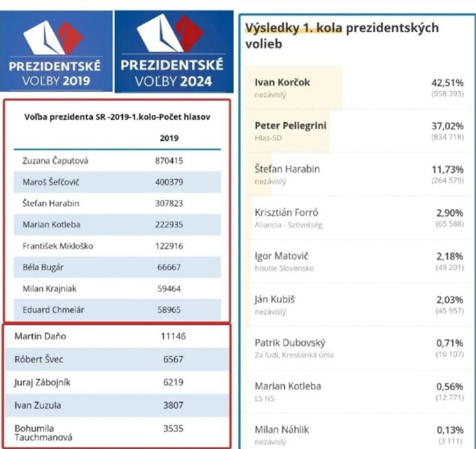
Task: Click the Prezidentské voľby 2019 ballot logo
Action: point(55,51)
